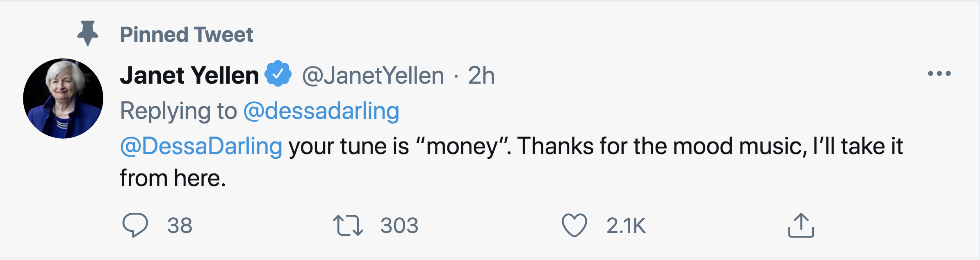Click the display name Janet Yellen
The height and width of the screenshot is (260, 980).
pos(189,75)
